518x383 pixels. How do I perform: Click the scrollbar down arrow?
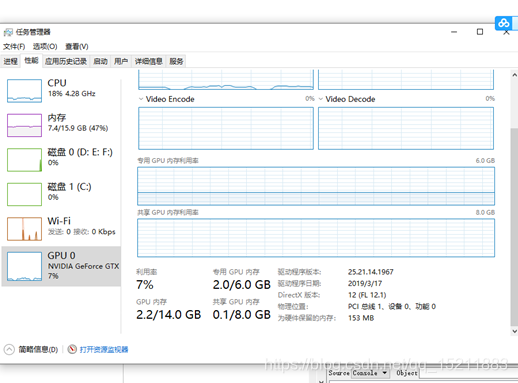pyautogui.click(x=514, y=331)
